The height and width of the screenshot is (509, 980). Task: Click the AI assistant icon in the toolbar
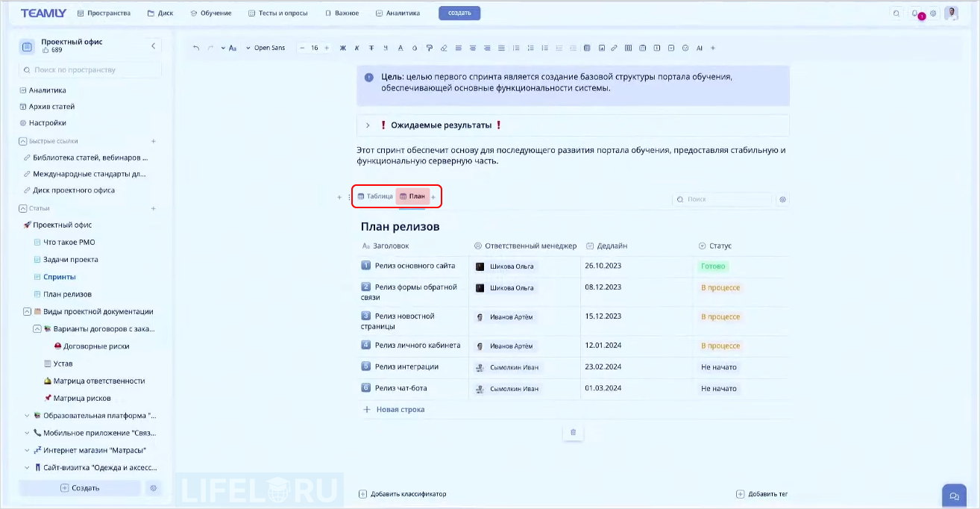699,47
